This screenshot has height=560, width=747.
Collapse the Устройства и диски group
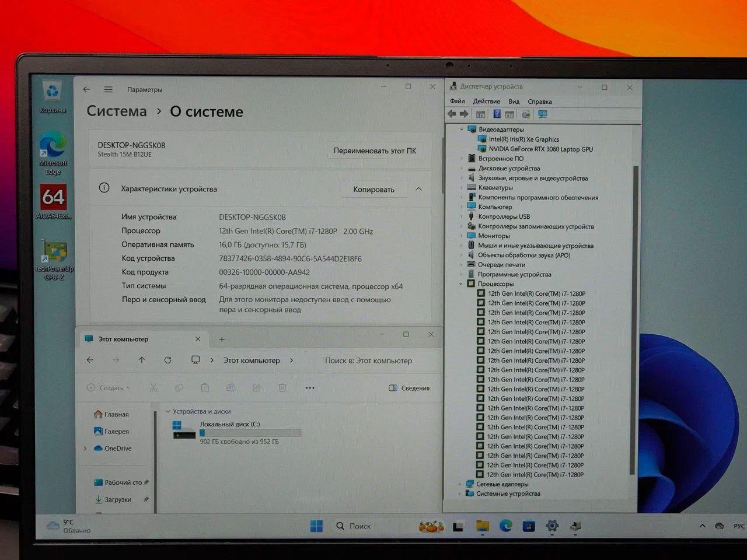pyautogui.click(x=168, y=411)
